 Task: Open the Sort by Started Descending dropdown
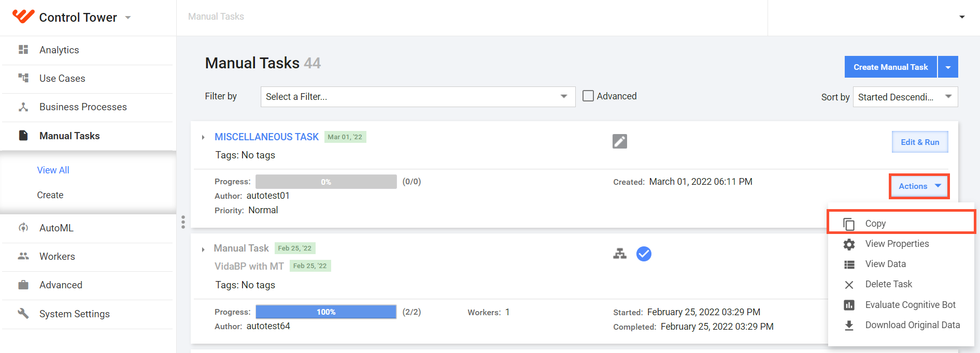[905, 97]
